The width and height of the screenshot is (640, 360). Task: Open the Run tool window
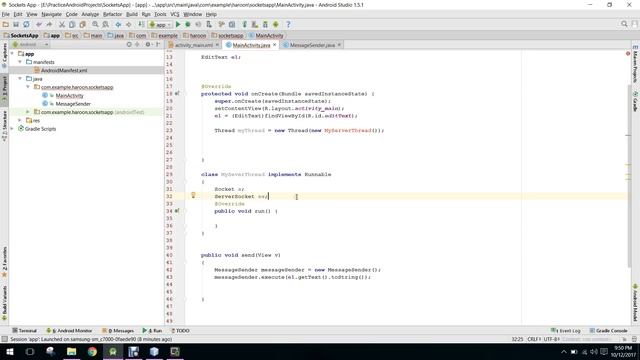point(152,331)
